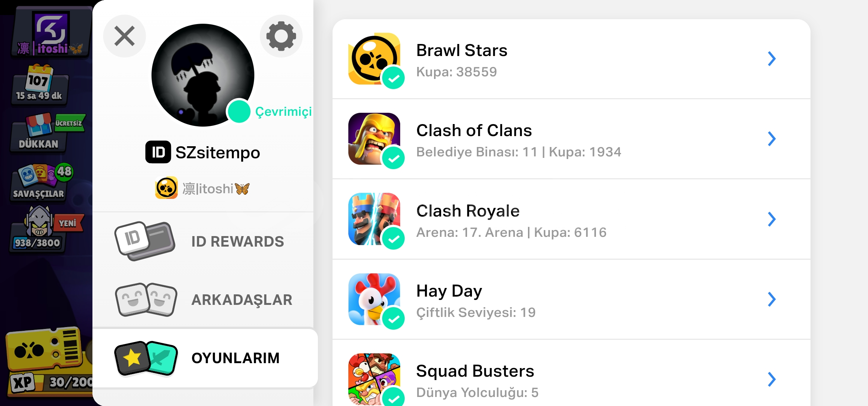Screen dimensions: 868x406
Task: Select the ARKADAŞLAR menu item
Action: point(203,300)
